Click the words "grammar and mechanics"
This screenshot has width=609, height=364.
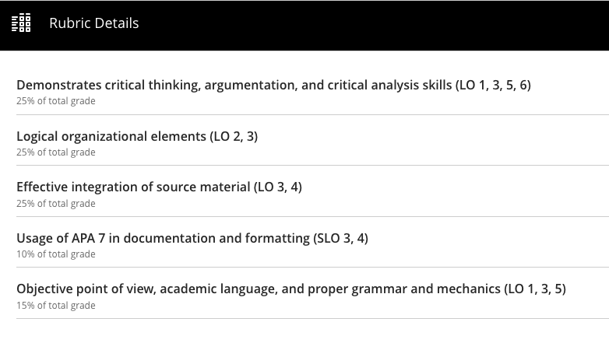click(x=426, y=289)
